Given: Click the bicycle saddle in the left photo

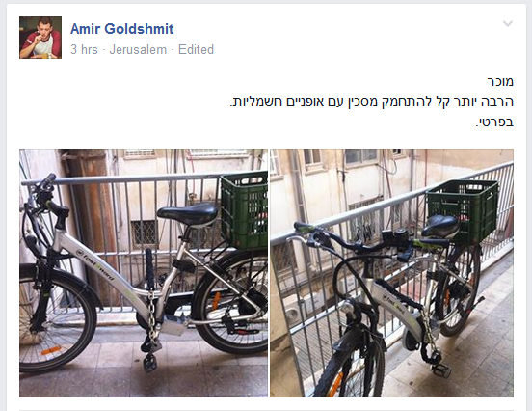Looking at the screenshot, I should click(187, 214).
